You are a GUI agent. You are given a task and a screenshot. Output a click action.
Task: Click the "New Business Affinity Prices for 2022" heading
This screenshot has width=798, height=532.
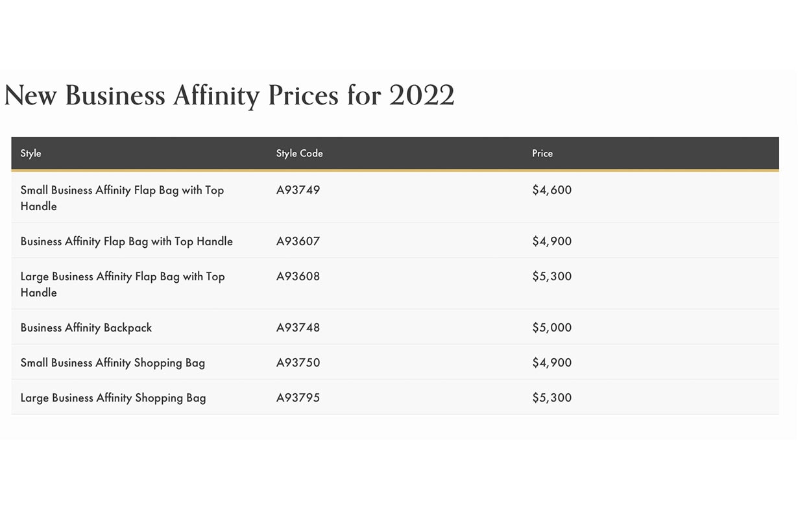coord(229,95)
